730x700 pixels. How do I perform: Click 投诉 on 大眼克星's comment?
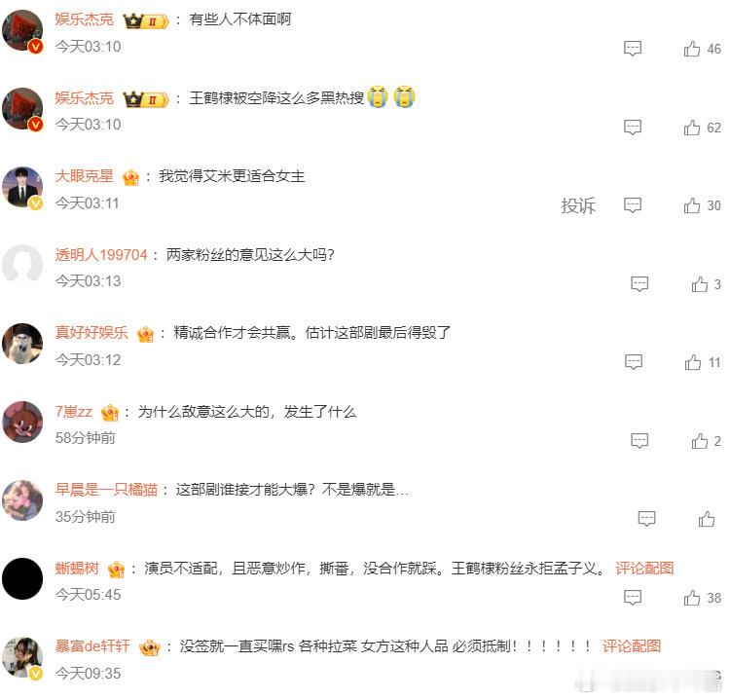pos(578,205)
